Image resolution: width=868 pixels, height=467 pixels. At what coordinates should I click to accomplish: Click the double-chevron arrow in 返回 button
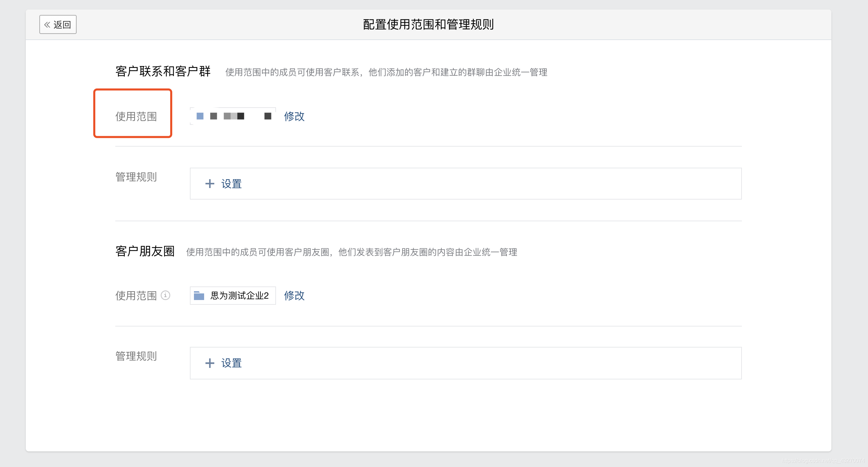click(47, 25)
